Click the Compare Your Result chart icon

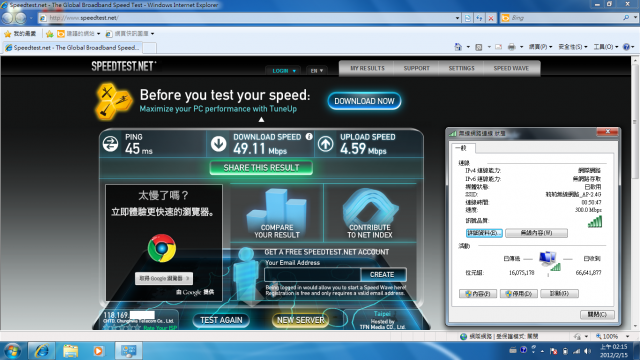[277, 206]
